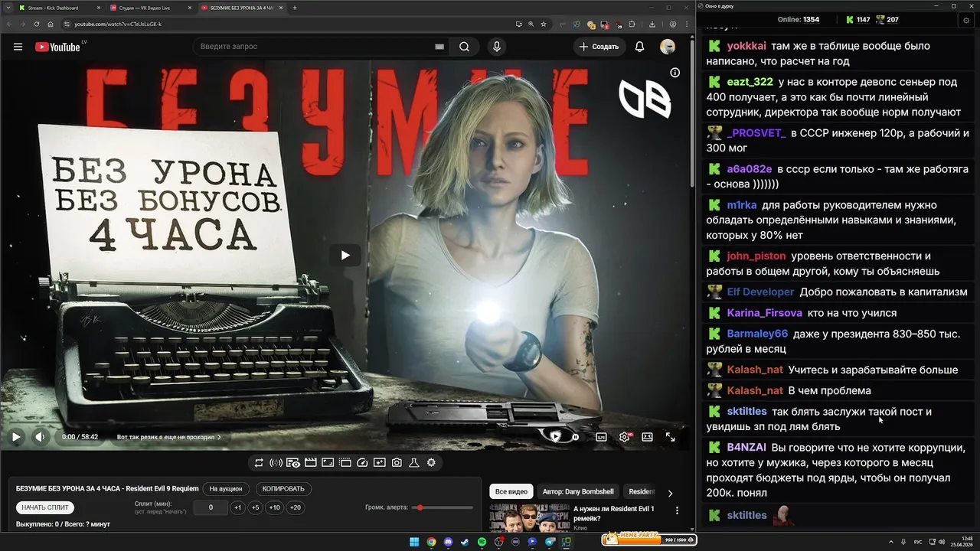Viewport: 980px width, 551px height.
Task: Click username 'Karina_Firsova' in chat
Action: pyautogui.click(x=764, y=313)
